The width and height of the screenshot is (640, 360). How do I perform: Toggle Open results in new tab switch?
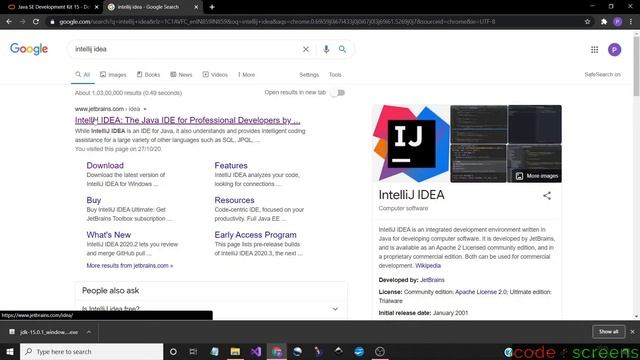(338, 93)
